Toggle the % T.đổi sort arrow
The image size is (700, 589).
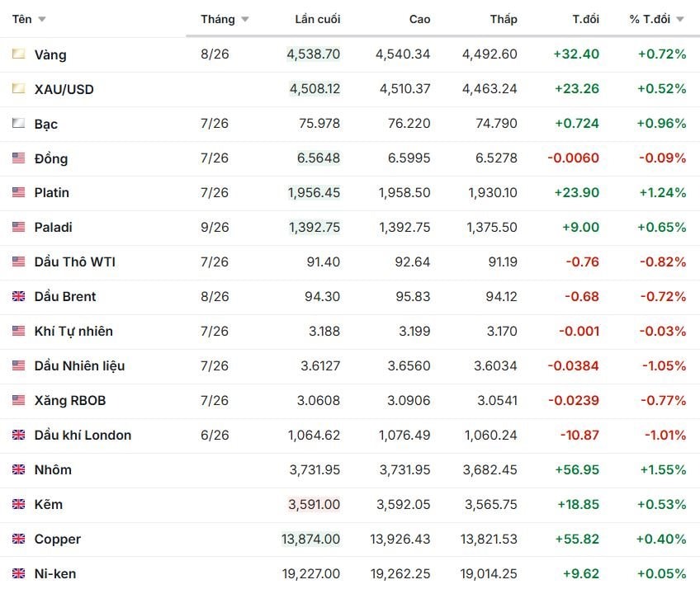click(x=680, y=19)
